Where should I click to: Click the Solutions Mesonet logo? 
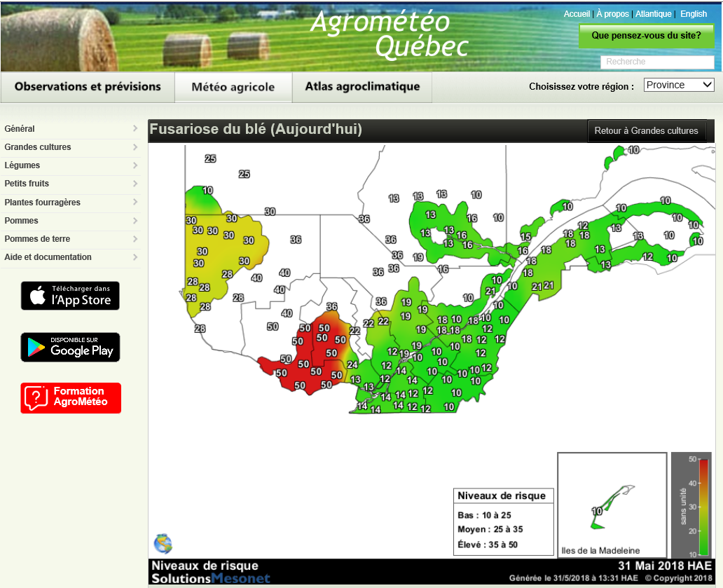(x=211, y=578)
